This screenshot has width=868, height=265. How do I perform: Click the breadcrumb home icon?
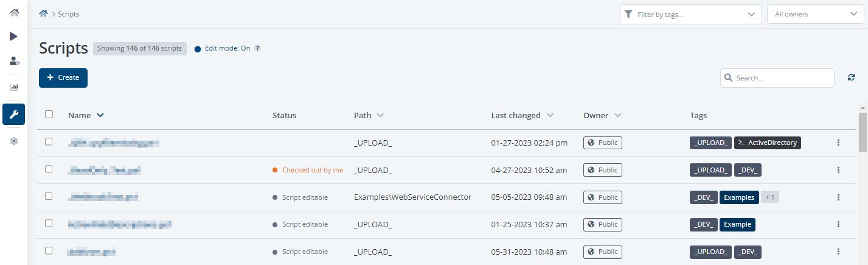click(x=43, y=13)
